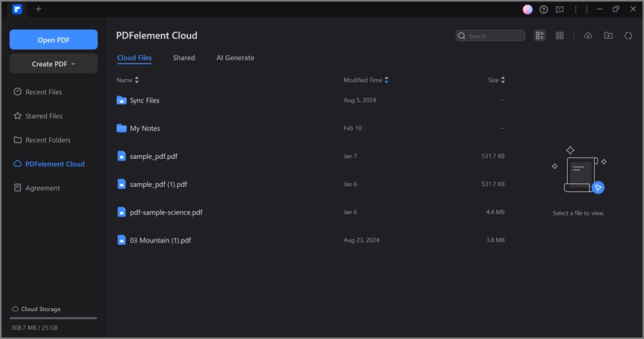Minimize the PDFelement window
The width and height of the screenshot is (644, 339).
pos(600,9)
